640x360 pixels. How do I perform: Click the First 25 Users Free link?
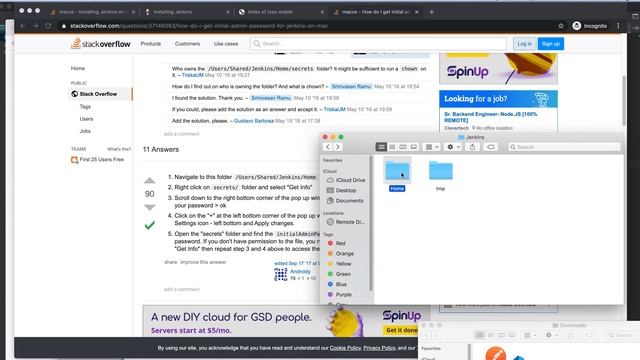tap(98, 160)
